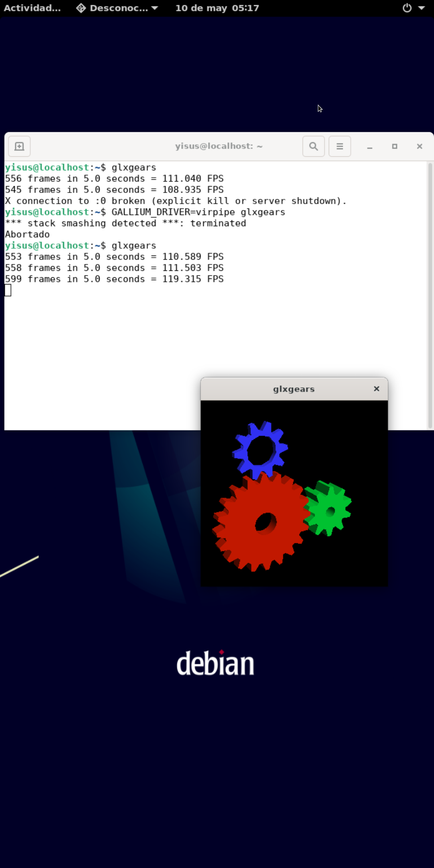Click the terminal cursor block
This screenshot has width=434, height=868.
pos(8,290)
